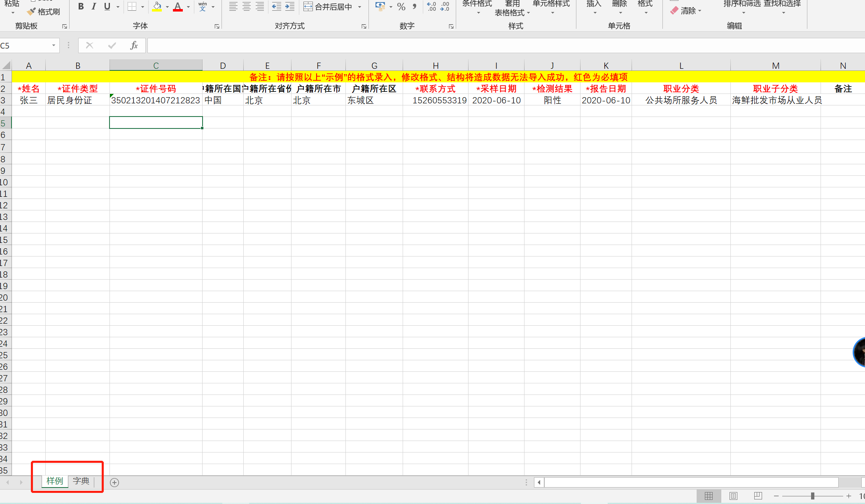
Task: Switch to the 字典 sheet tab
Action: (x=81, y=481)
